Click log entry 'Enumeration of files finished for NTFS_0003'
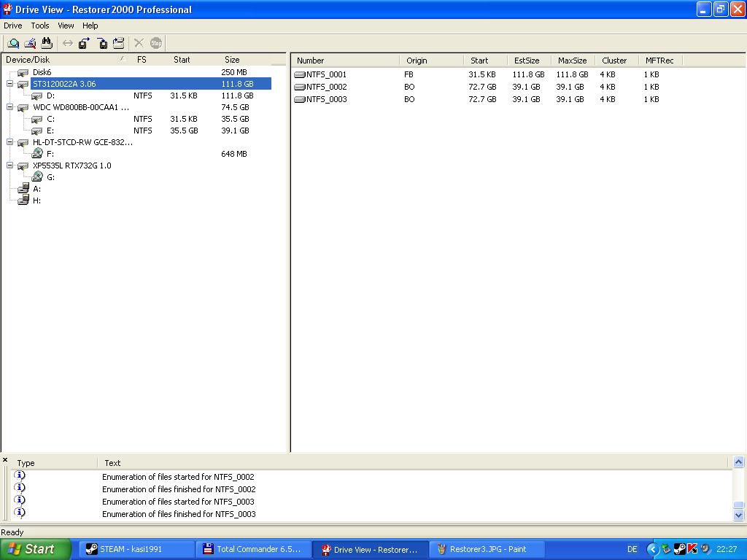Screen dimensions: 747x560 [179, 514]
